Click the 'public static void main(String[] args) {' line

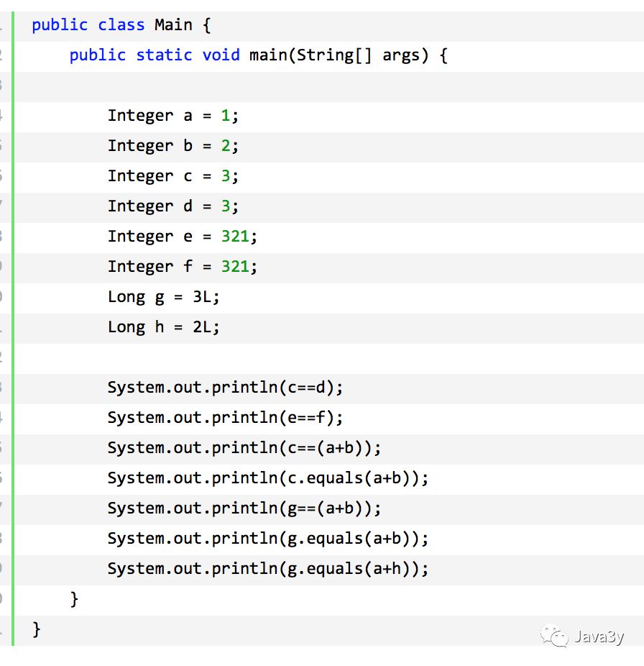coord(259,55)
